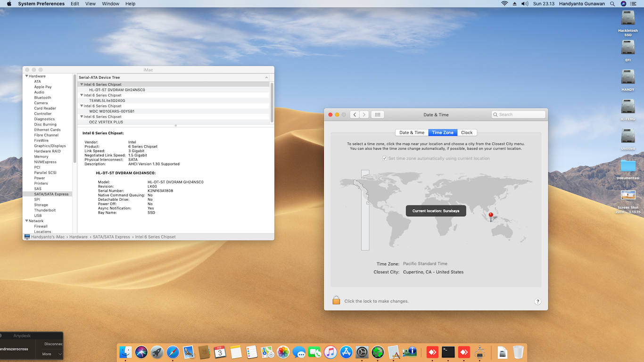Collapse the Hardware section in sidebar
The image size is (644, 362).
coord(27,76)
